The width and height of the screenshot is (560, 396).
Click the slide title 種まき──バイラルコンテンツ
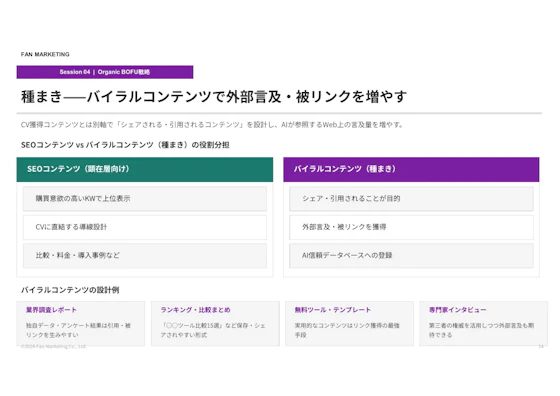click(214, 97)
